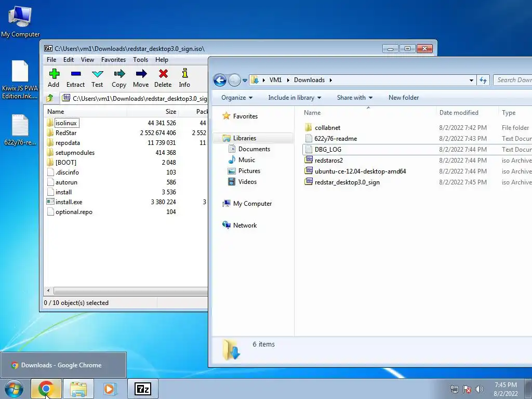Click VM1 in the Explorer breadcrumb
This screenshot has height=399, width=532.
pos(275,79)
